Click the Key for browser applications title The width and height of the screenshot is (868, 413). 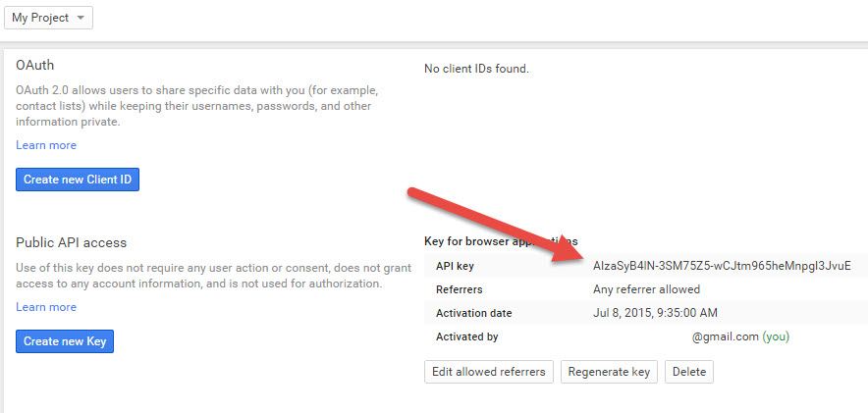(501, 241)
